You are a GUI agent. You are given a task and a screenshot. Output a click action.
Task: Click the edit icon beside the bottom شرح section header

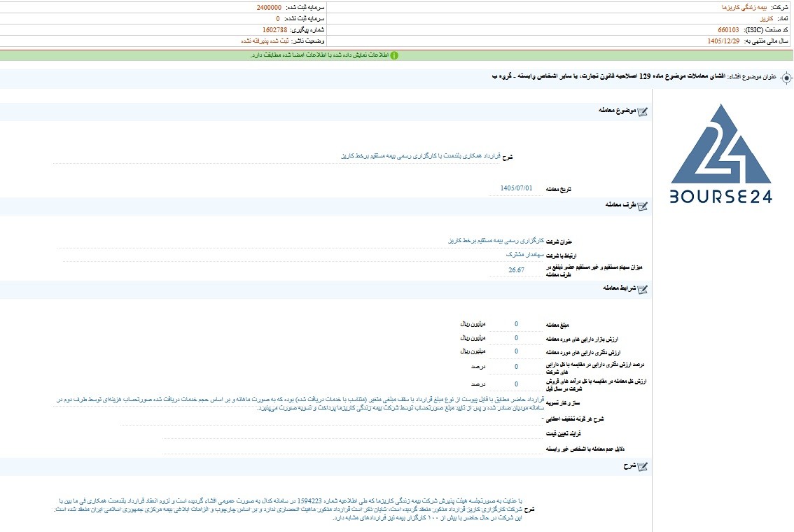point(642,466)
